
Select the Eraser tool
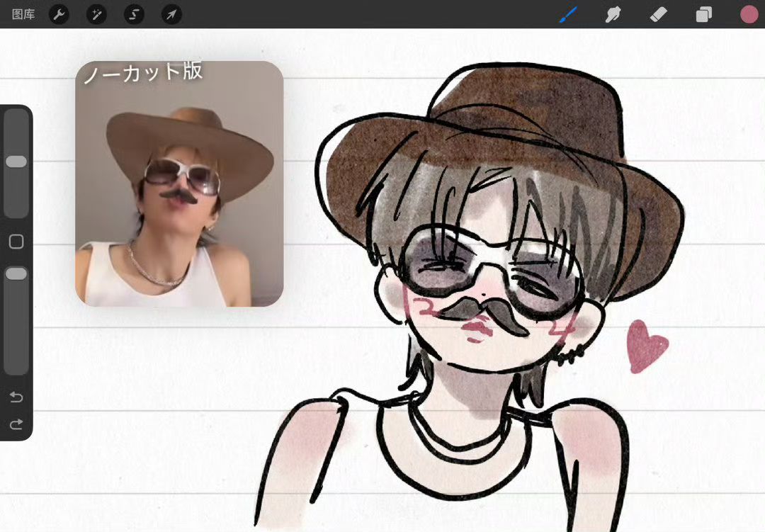[x=658, y=14]
